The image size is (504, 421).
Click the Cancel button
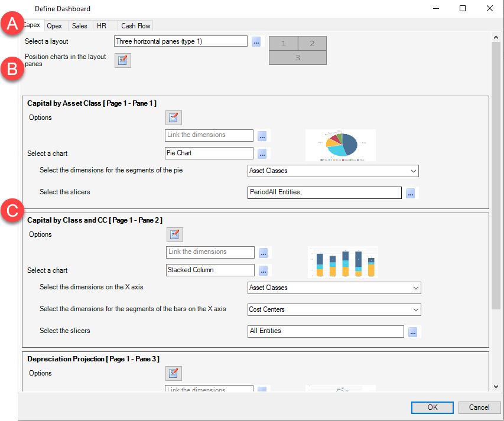pyautogui.click(x=479, y=407)
